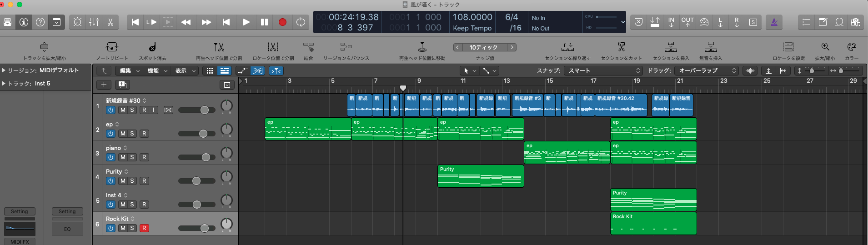Expand the トラック Inst 5 section
Screen dimensions: 868x245
(x=4, y=84)
